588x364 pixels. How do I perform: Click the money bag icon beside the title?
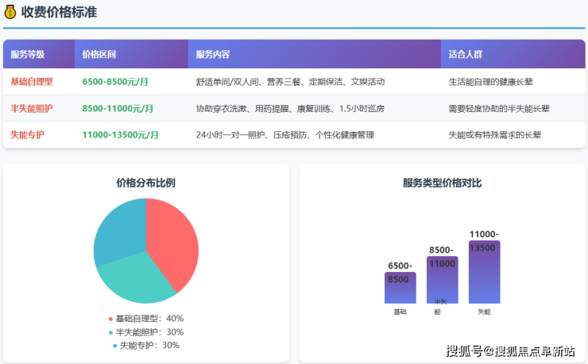(10, 12)
